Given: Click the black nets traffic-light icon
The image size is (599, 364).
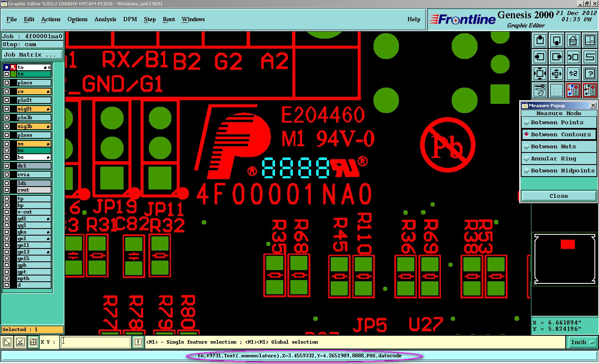Looking at the screenshot, I should pos(590,90).
